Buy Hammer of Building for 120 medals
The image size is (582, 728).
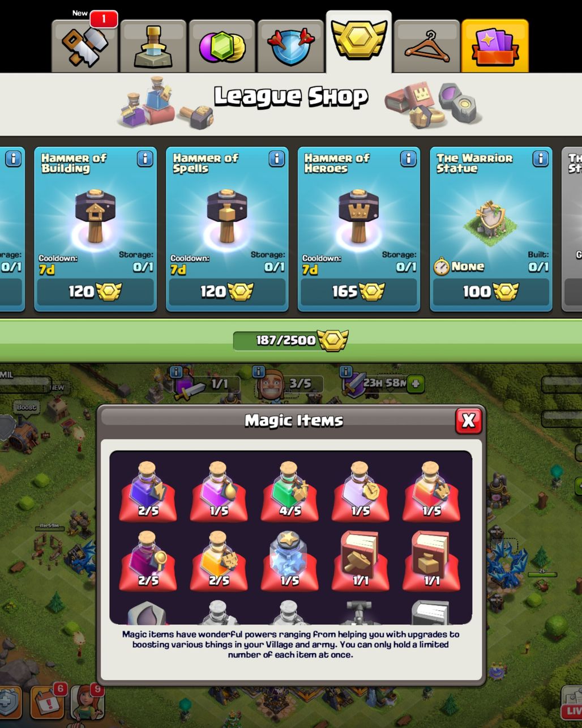click(x=95, y=292)
